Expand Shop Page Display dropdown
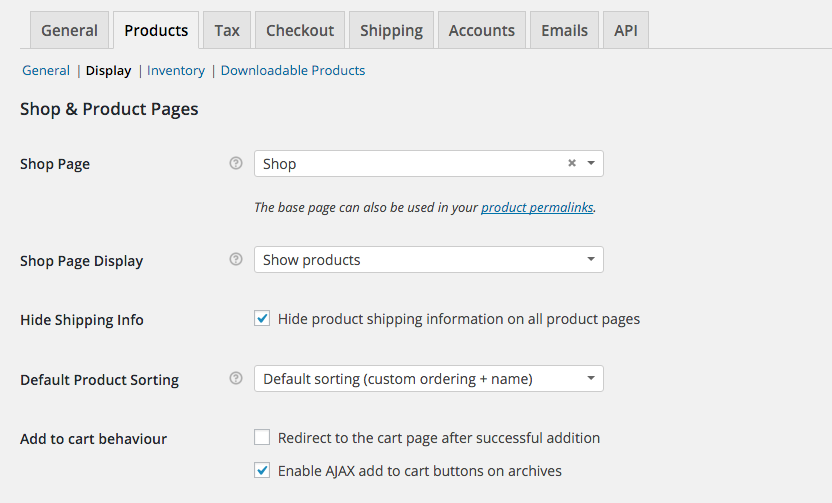The image size is (832, 503). pos(428,260)
